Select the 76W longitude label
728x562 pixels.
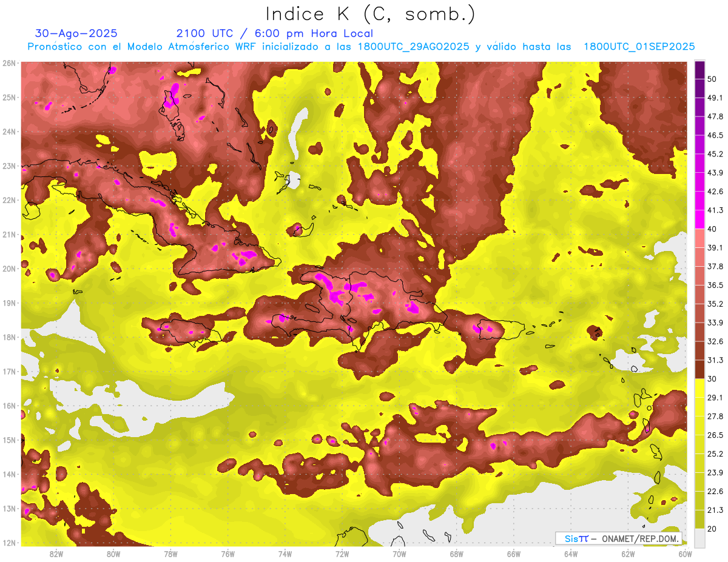click(227, 554)
